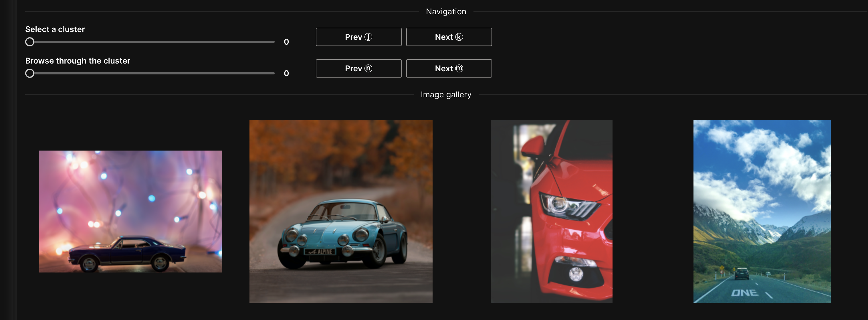Click the Image gallery section heading
This screenshot has height=320, width=868.
445,94
